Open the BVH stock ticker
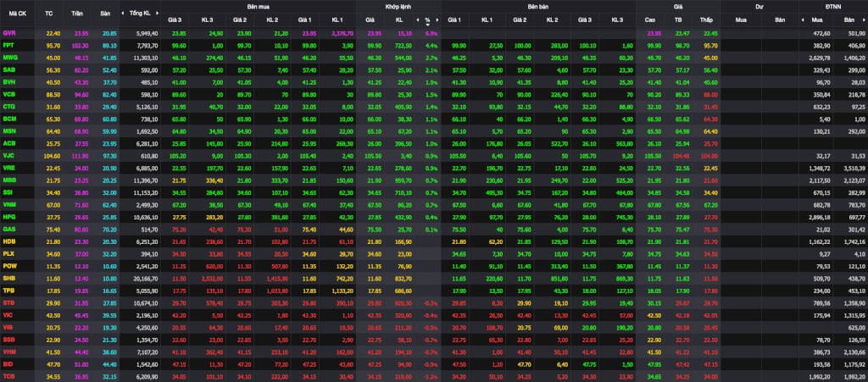868x382 pixels. tap(8, 82)
